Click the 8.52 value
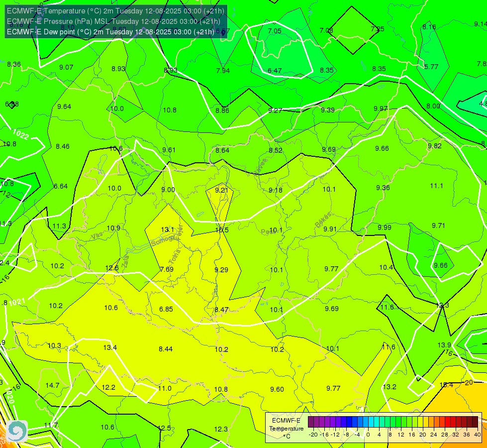 [275, 150]
